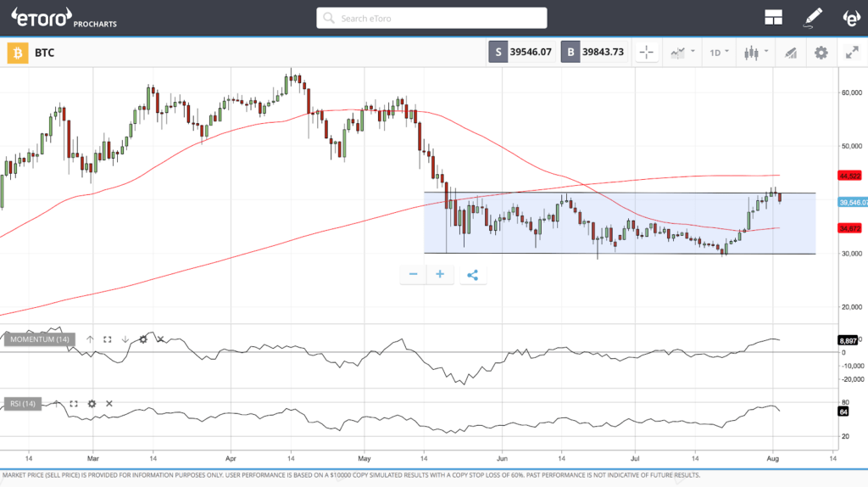
Task: Click the Buy price 39843.73 button
Action: 594,53
